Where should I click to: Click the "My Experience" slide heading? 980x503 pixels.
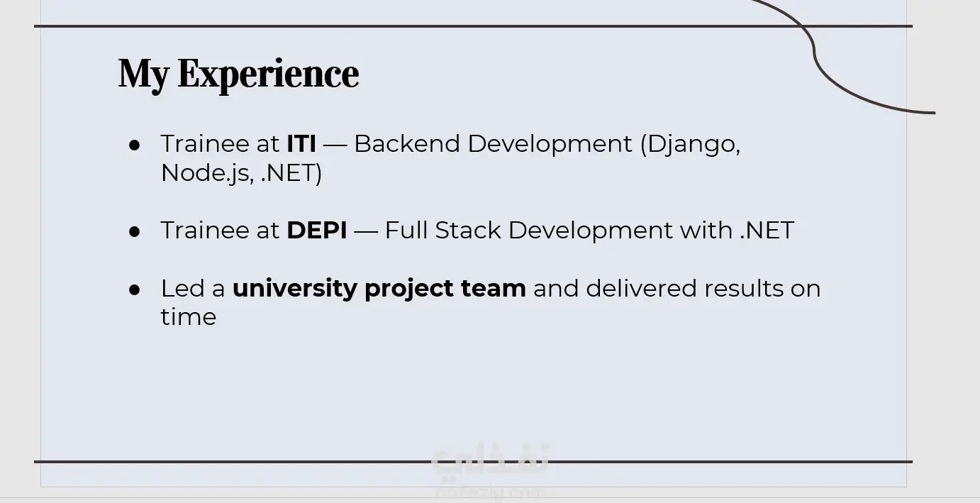point(238,74)
